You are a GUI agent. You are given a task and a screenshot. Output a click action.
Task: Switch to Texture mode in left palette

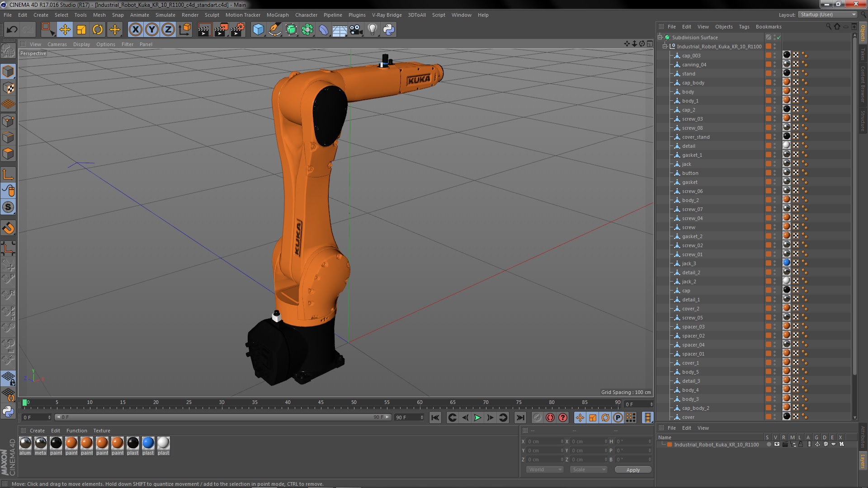click(8, 88)
